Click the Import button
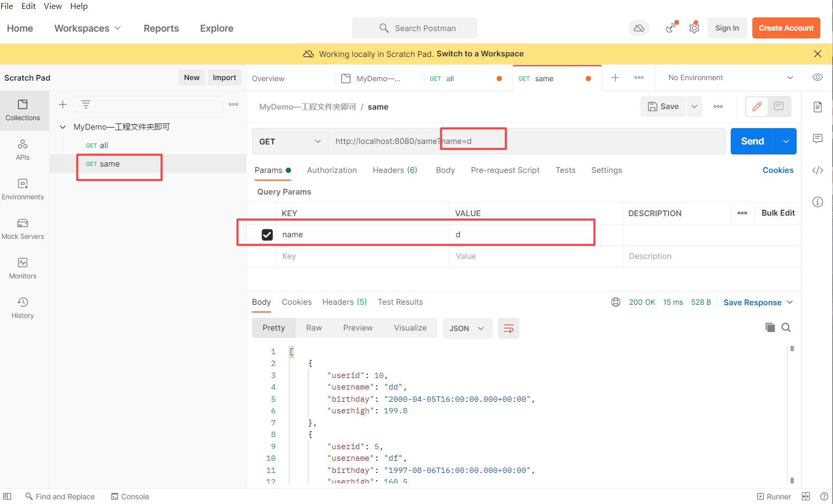This screenshot has width=833, height=504. (x=225, y=77)
